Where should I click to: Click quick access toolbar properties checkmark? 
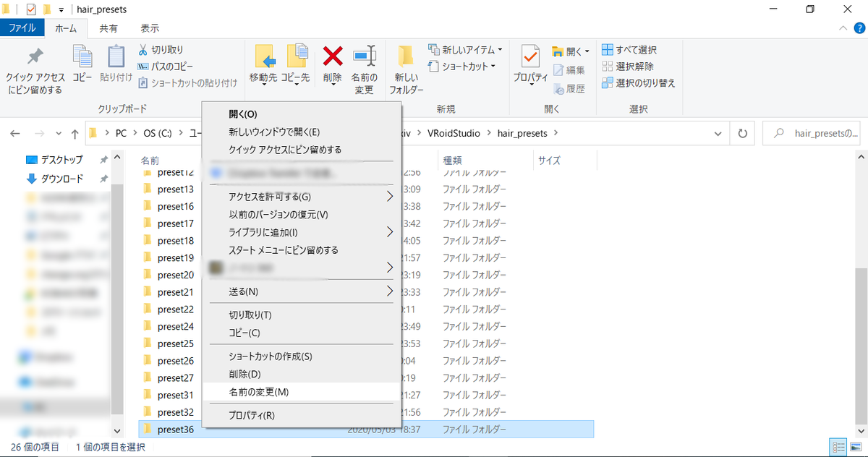pos(31,9)
